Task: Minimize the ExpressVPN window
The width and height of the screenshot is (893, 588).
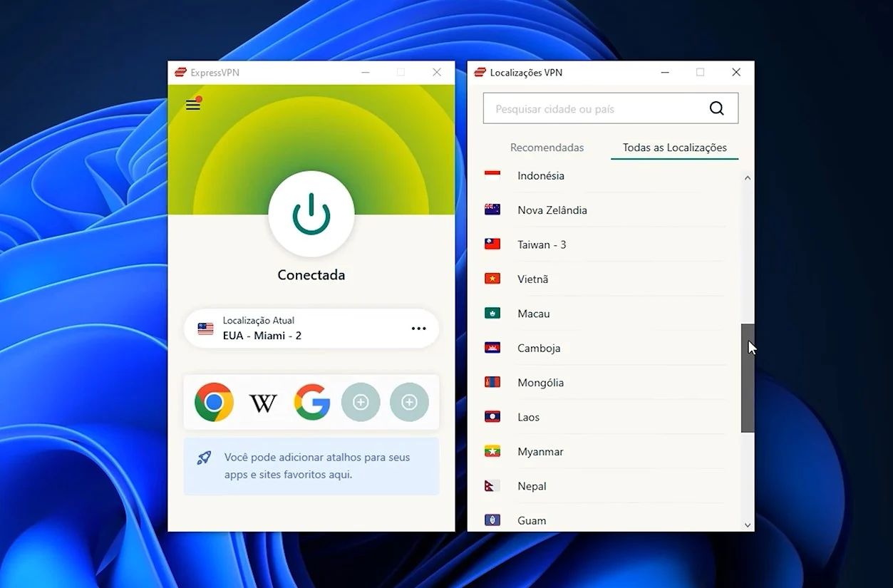Action: 366,72
